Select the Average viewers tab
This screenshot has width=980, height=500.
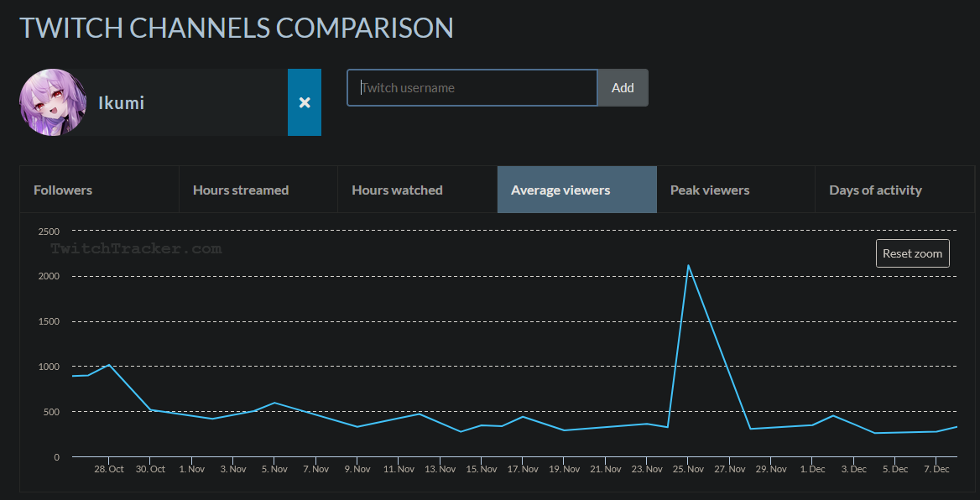577,190
